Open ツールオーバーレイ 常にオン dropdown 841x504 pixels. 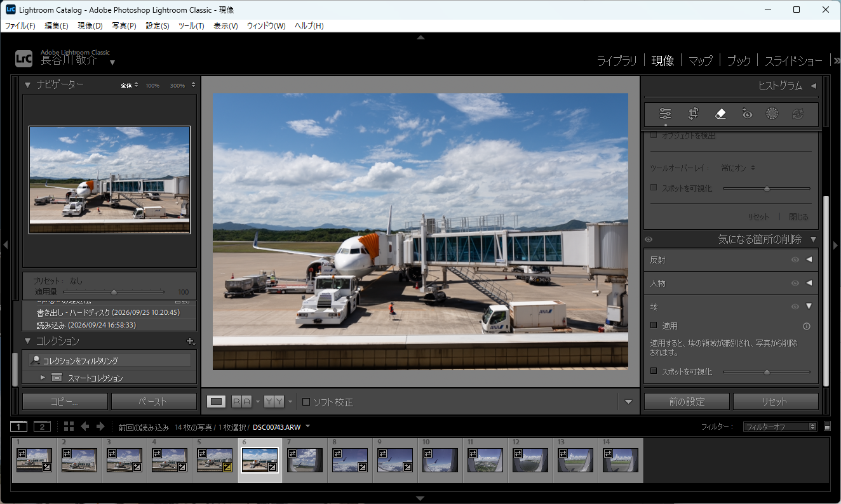(738, 168)
